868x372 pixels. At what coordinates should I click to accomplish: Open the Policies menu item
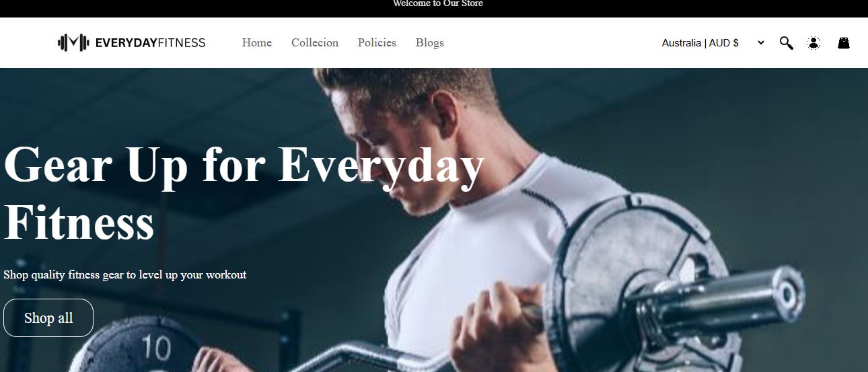tap(377, 42)
